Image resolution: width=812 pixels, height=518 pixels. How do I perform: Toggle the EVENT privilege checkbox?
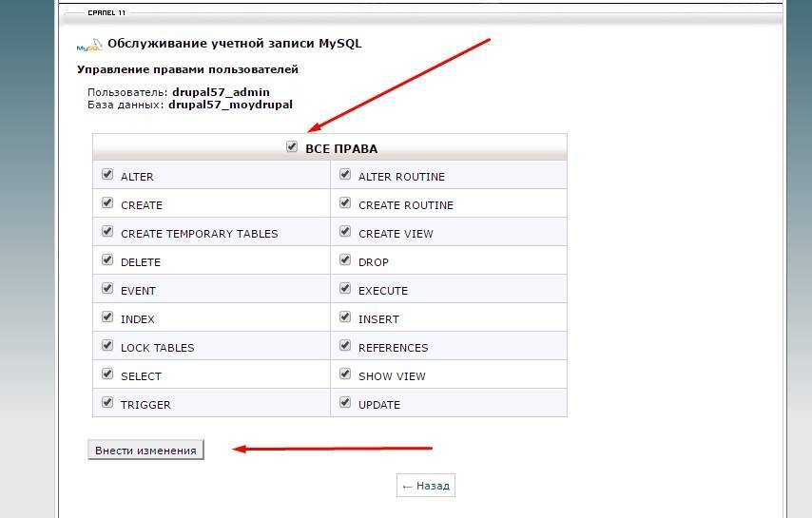107,288
